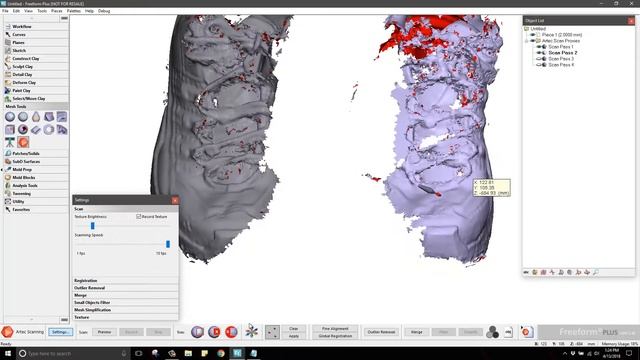640x360 pixels.
Task: Open the File menu
Action: (5, 11)
